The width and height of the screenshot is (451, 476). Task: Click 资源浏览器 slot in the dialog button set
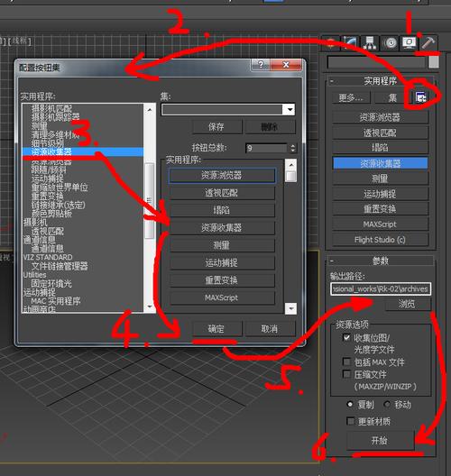(x=222, y=176)
